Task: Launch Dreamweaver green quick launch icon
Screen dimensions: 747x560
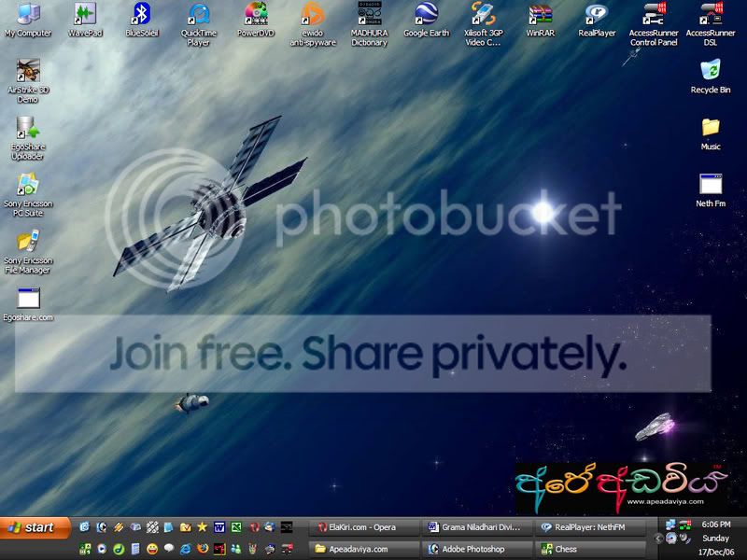Action: tap(120, 549)
